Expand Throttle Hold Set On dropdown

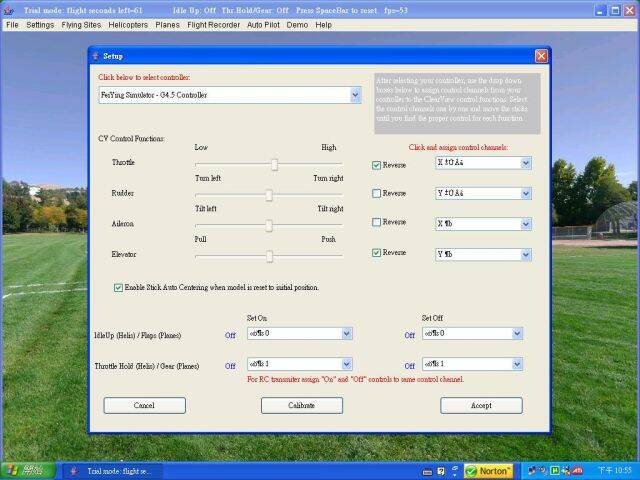[x=347, y=364]
